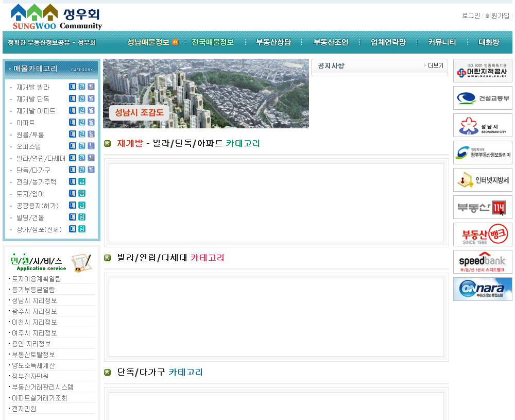Click the 회원가입 link
This screenshot has width=515, height=420.
coord(497,16)
